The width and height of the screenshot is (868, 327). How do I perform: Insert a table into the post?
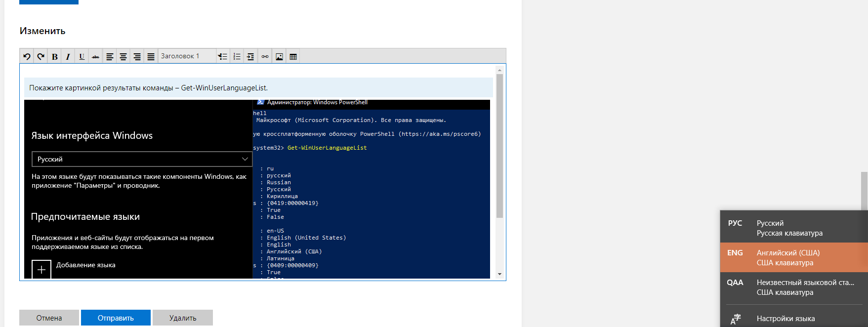tap(293, 56)
